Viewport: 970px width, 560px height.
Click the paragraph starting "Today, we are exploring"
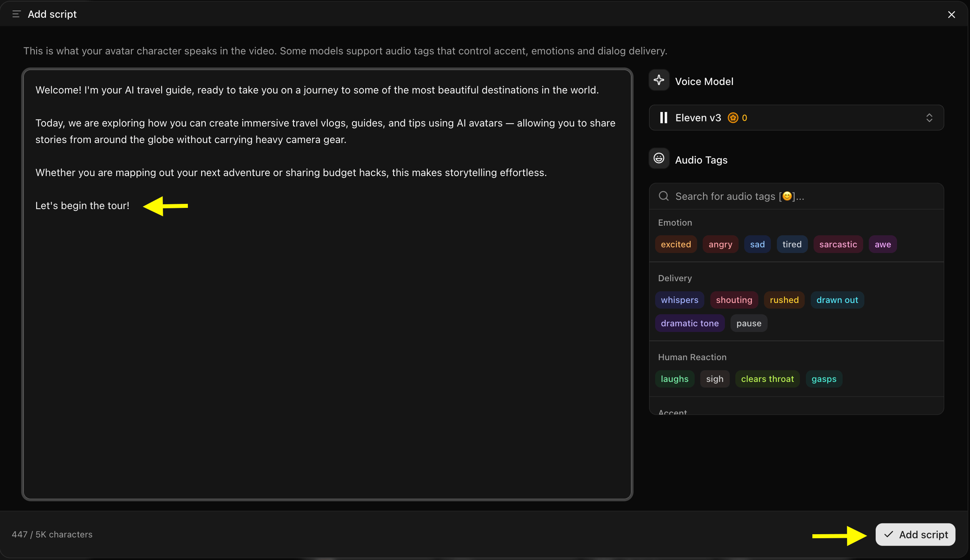[x=325, y=131]
